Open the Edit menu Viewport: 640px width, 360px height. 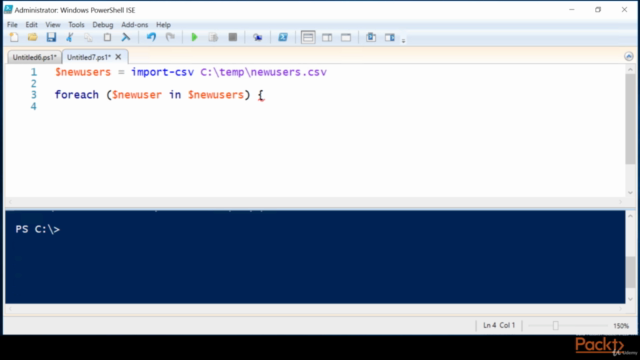tap(31, 24)
